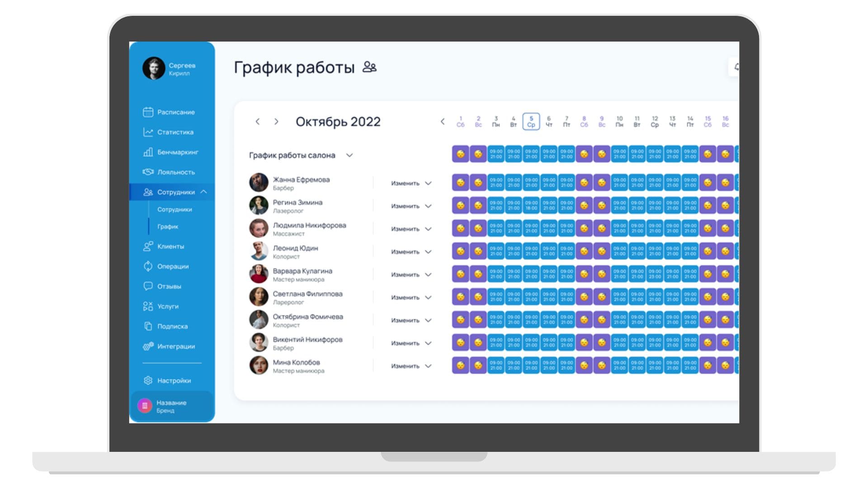
Task: Expand Регина Зимина schedule options chevron
Action: pos(431,206)
